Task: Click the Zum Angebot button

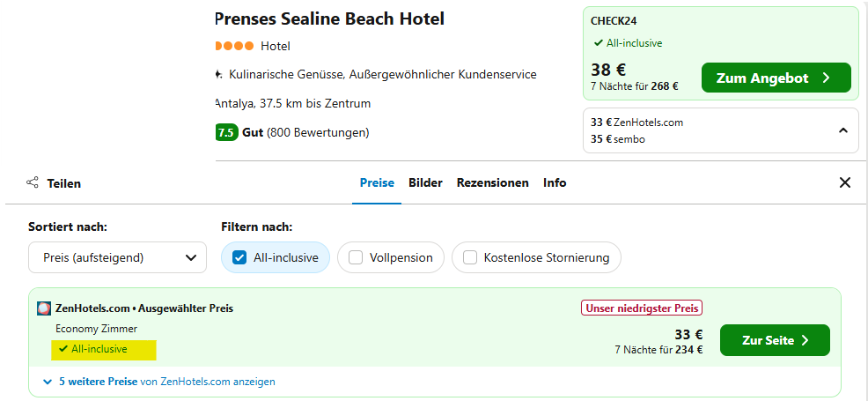Action: click(x=776, y=78)
